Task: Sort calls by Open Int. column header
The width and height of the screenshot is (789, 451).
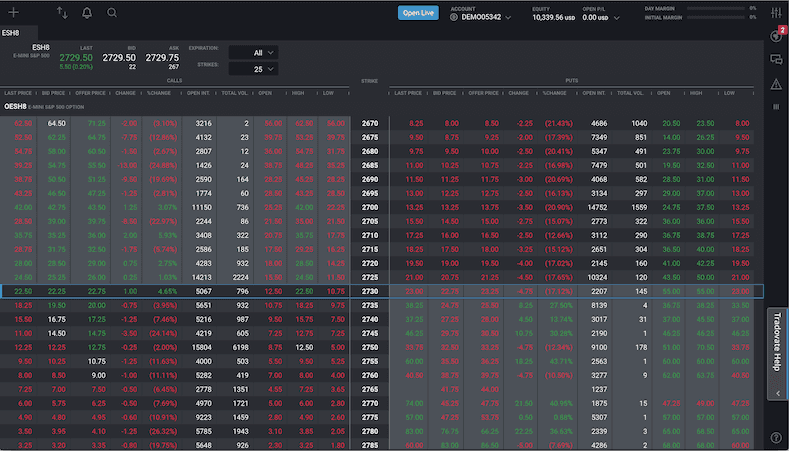Action: [199, 93]
